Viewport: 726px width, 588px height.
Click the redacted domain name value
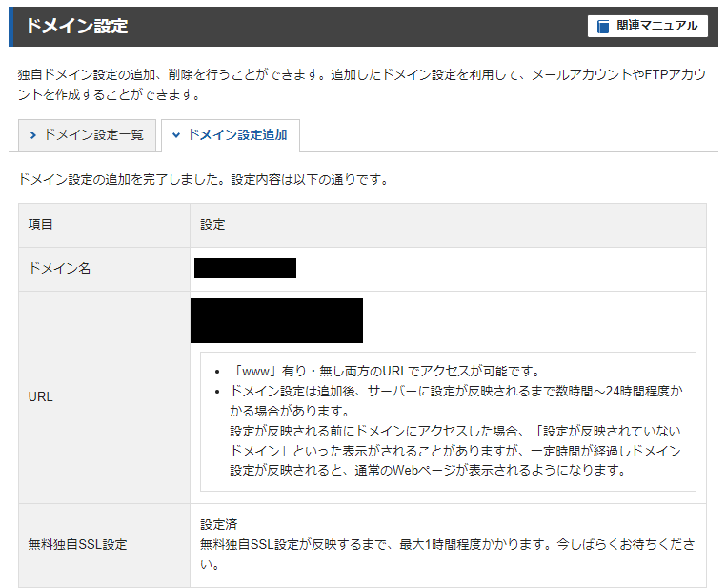coord(245,268)
